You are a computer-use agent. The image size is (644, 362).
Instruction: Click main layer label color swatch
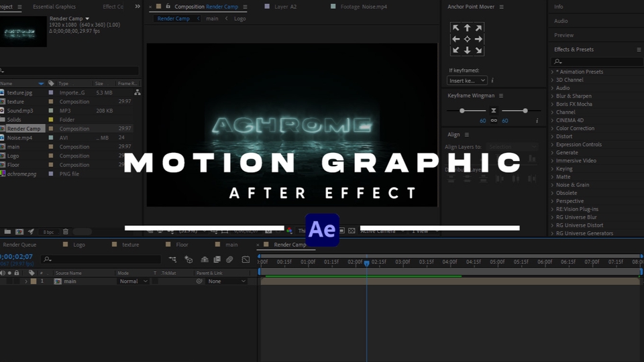[34, 281]
